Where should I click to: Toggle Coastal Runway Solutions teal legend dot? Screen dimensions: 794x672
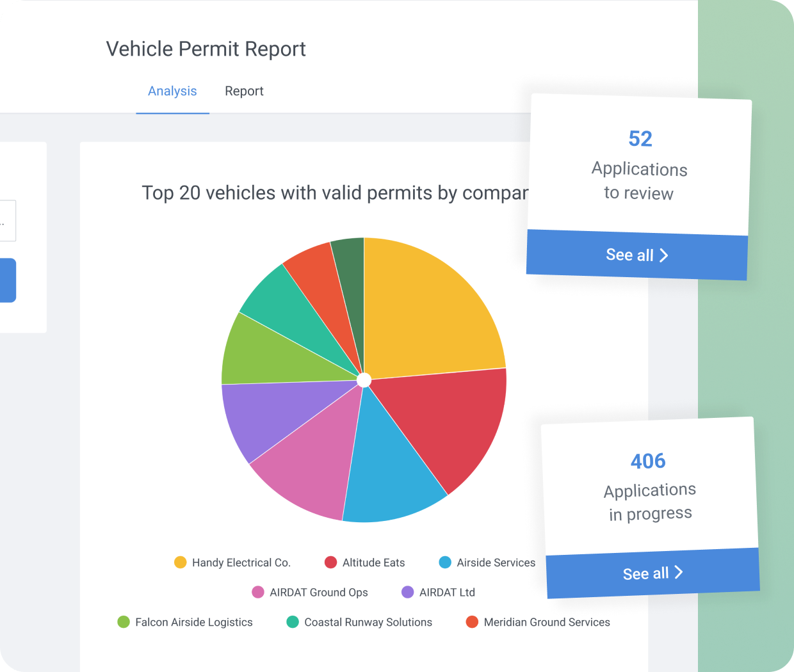tap(293, 622)
